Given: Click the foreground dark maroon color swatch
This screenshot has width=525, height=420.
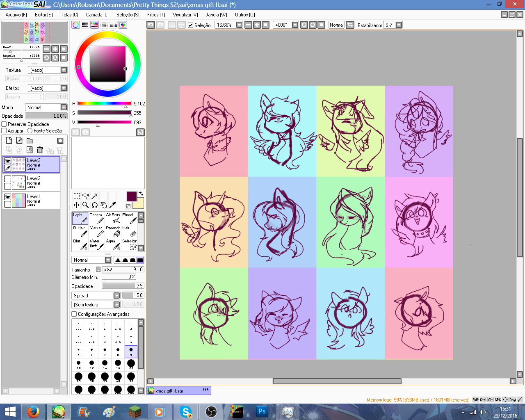Looking at the screenshot, I should click(131, 196).
